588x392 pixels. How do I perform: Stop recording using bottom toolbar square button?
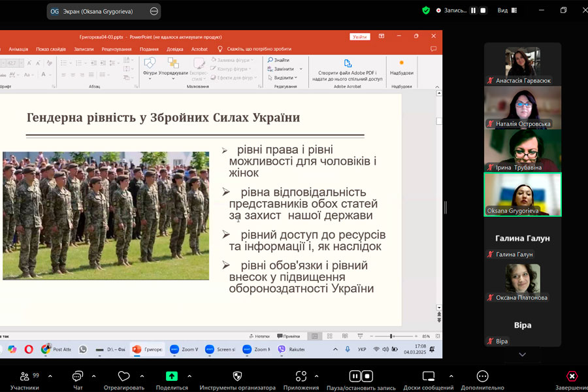click(x=367, y=376)
